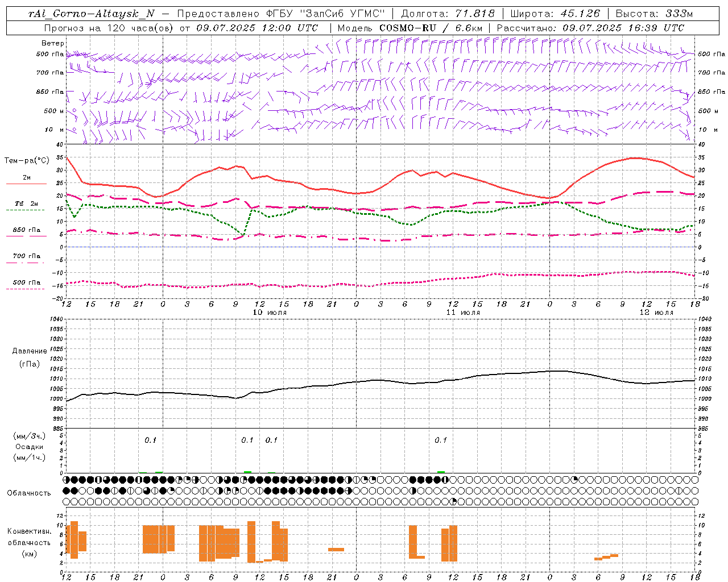
Task: Click the Облачность panel label
Action: (29, 493)
